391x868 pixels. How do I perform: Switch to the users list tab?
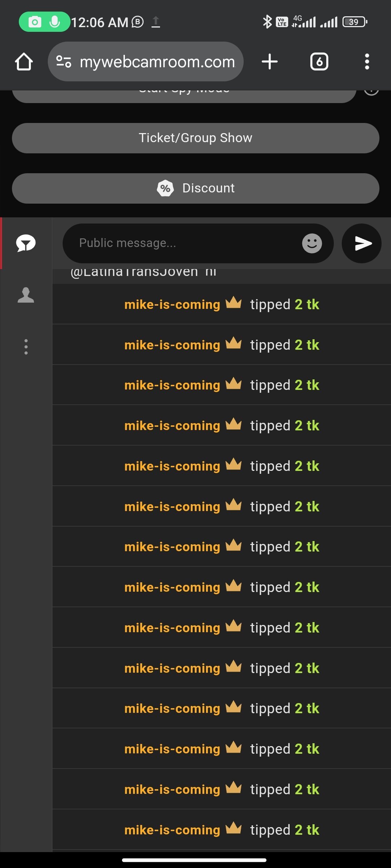coord(26,295)
